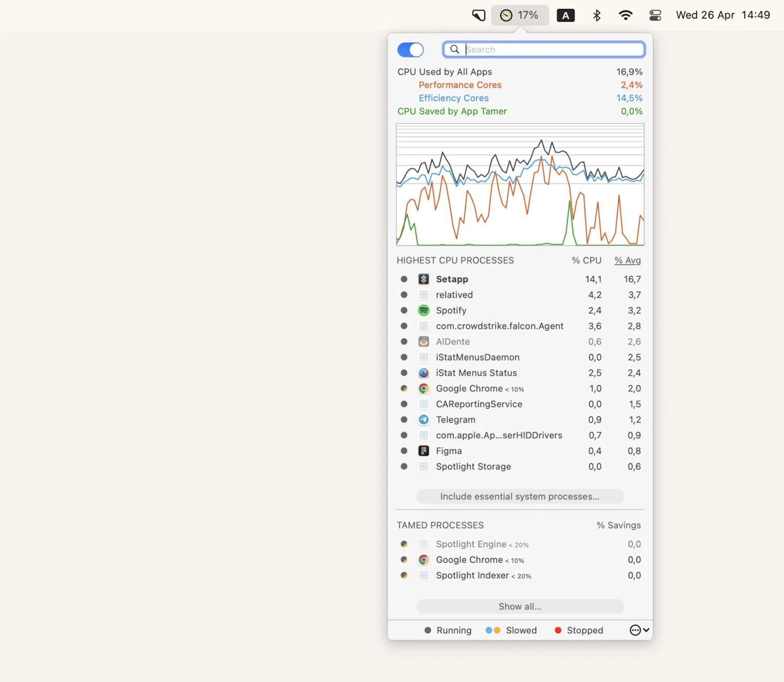Viewport: 784px width, 682px height.
Task: Click status dot next to Spotlight Storage
Action: [x=404, y=467]
